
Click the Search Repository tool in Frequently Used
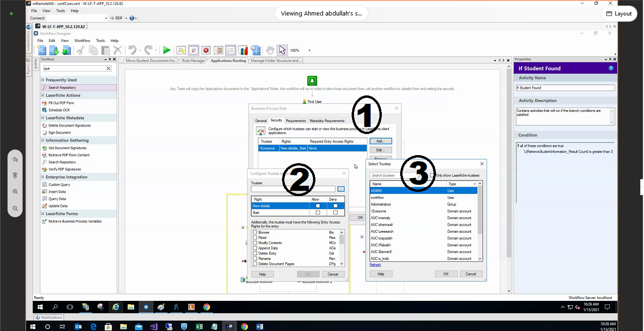click(x=62, y=87)
